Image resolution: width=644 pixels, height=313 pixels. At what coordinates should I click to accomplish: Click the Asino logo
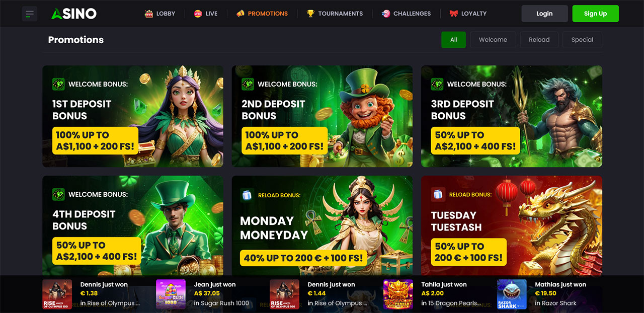(73, 14)
